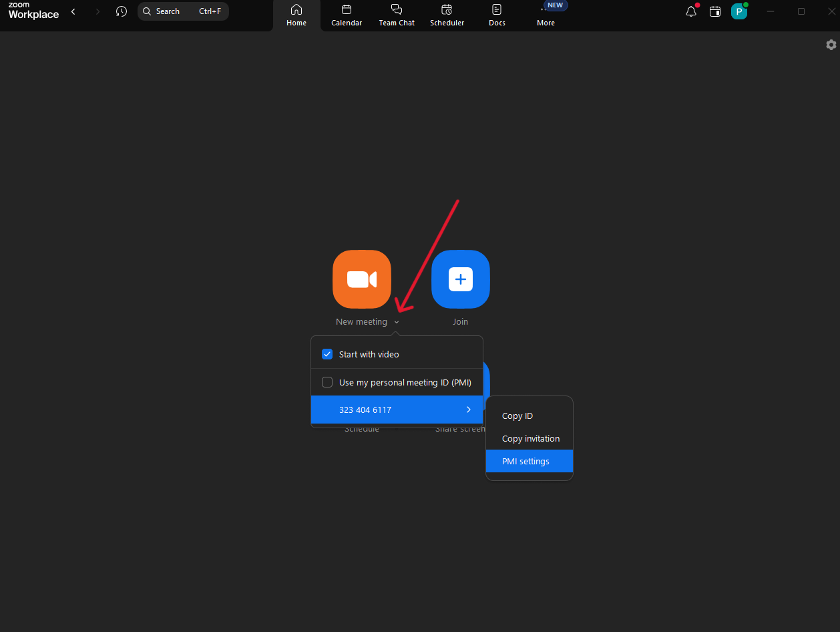This screenshot has height=632, width=840.
Task: Collapse the New meeting dropdown chevron
Action: coord(397,322)
